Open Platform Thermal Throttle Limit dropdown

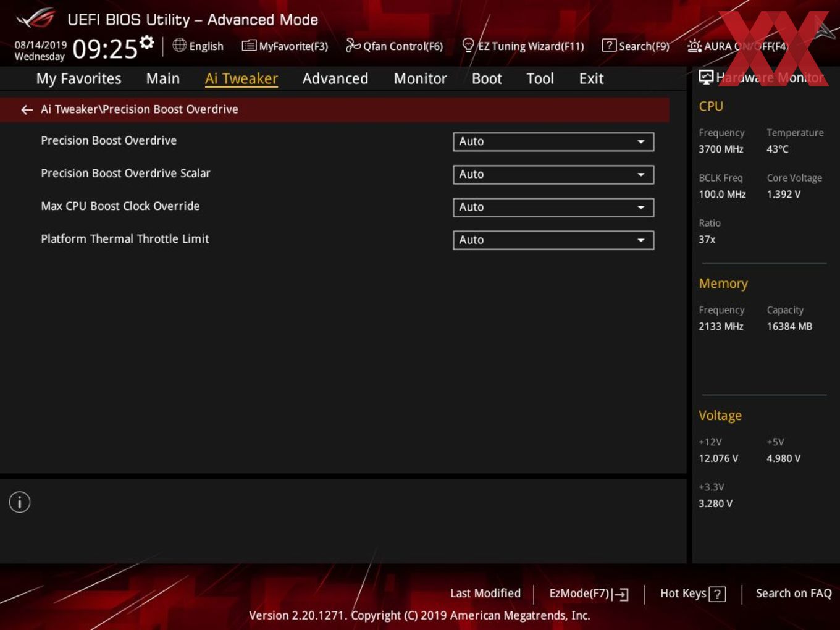coord(553,240)
